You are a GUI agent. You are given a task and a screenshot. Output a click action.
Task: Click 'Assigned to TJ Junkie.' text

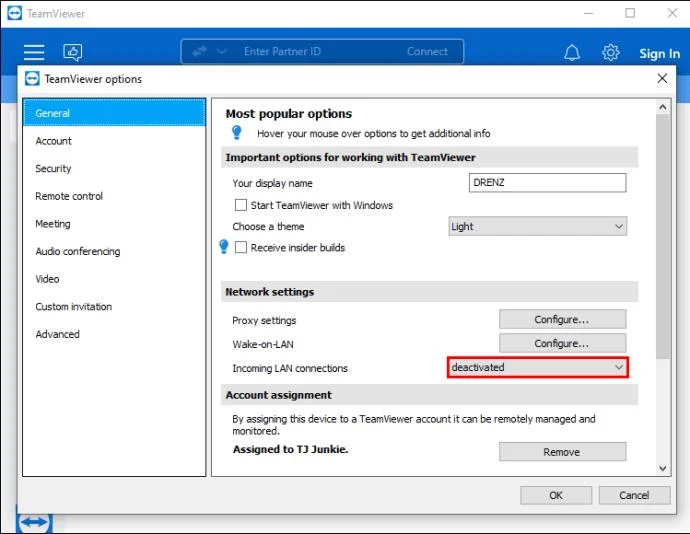tap(290, 449)
